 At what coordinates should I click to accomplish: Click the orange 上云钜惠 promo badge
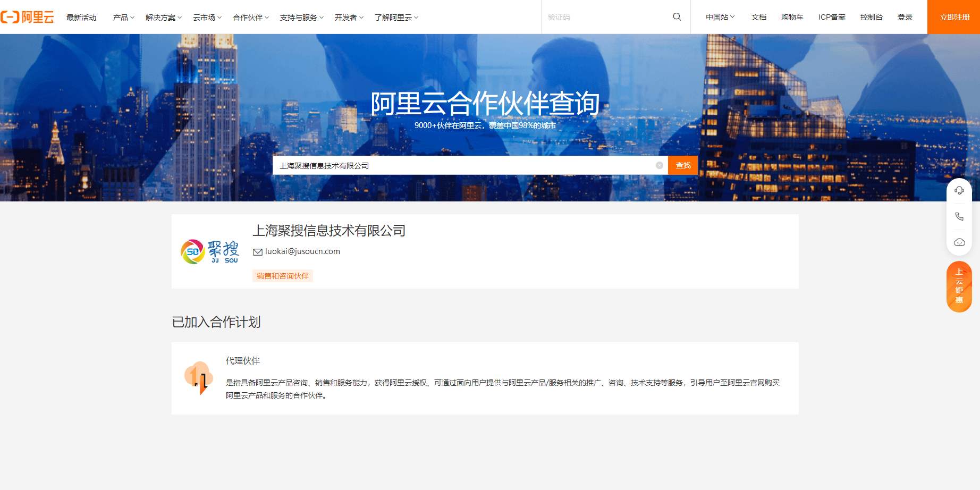pyautogui.click(x=959, y=286)
